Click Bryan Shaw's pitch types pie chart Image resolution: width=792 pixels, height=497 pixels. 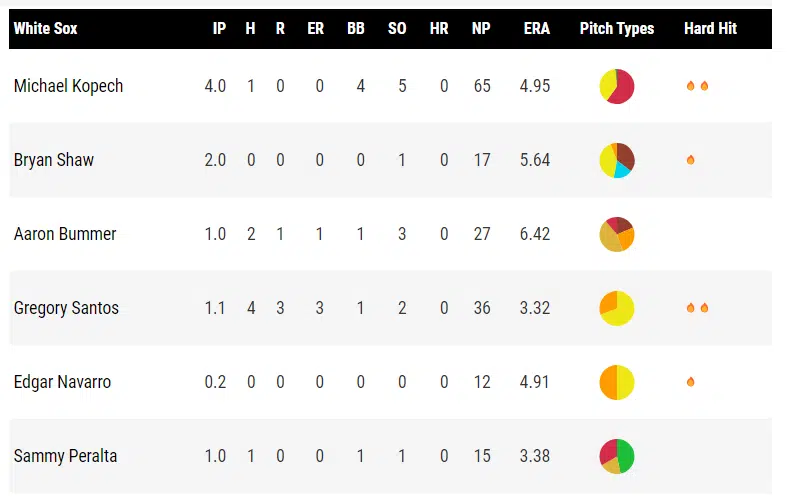click(617, 160)
